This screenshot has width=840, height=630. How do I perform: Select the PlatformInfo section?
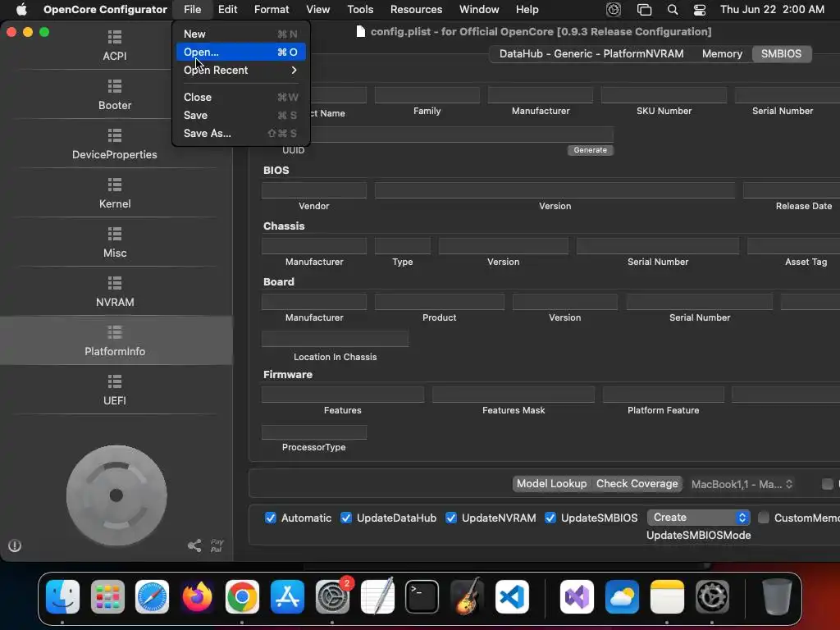(115, 340)
